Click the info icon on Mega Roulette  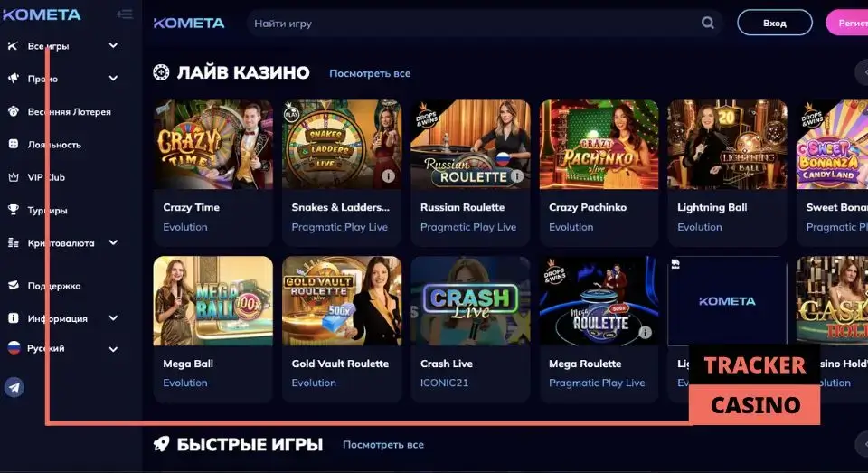pos(645,332)
